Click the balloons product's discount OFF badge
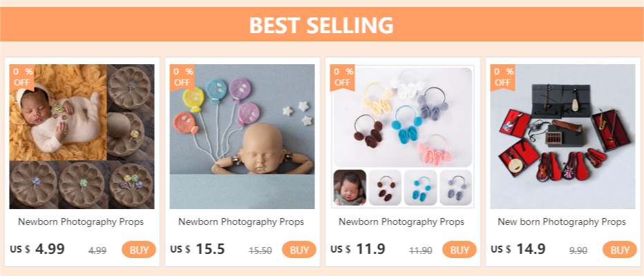This screenshot has height=276, width=644. click(x=182, y=77)
